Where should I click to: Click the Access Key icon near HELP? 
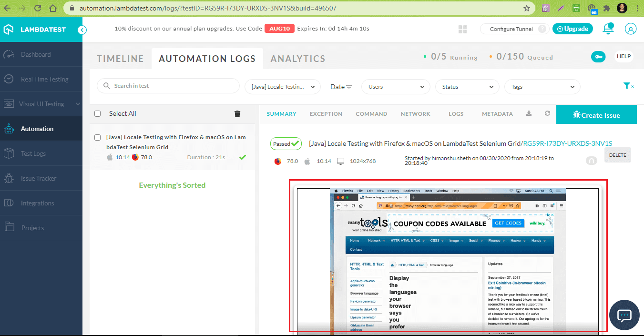click(598, 56)
